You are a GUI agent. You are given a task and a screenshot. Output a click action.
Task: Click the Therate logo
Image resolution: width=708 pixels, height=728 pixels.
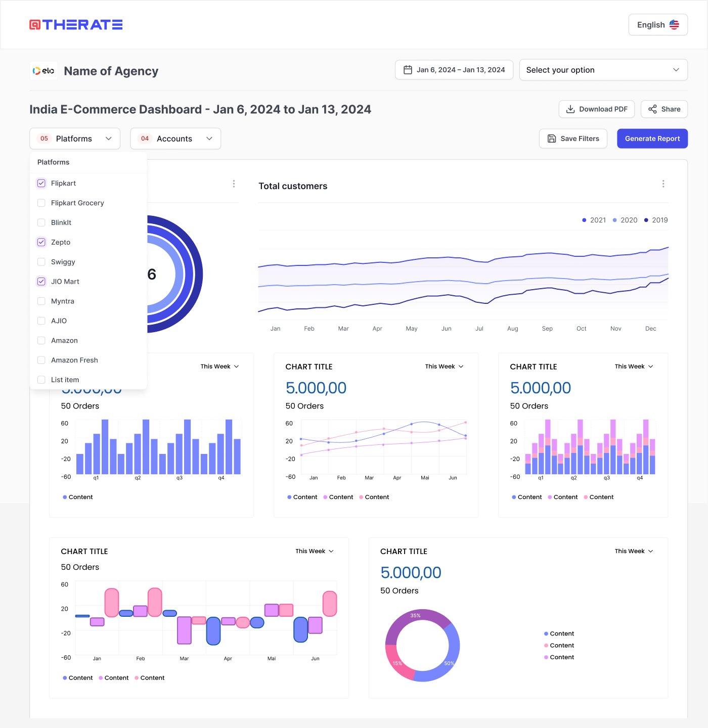click(76, 25)
